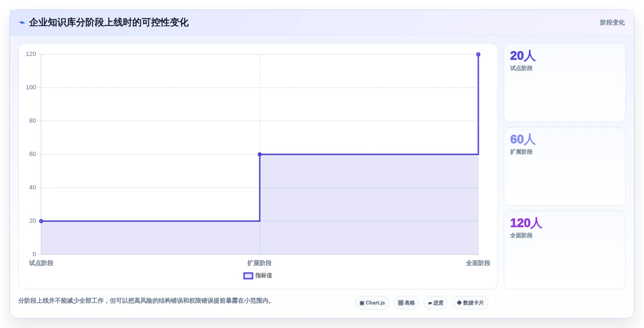Click the 指标值 legend label

[264, 276]
